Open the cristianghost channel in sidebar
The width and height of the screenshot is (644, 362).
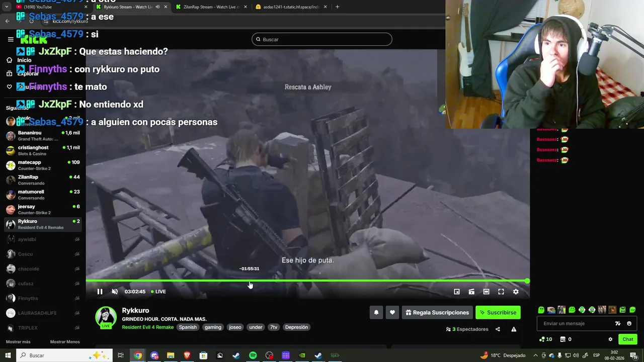click(43, 150)
